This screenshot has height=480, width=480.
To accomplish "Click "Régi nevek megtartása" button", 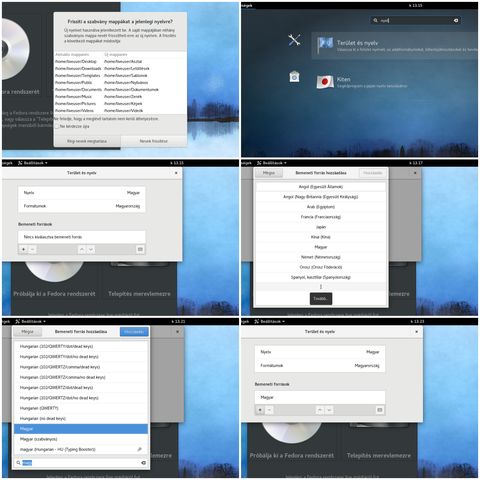I will pos(87,141).
